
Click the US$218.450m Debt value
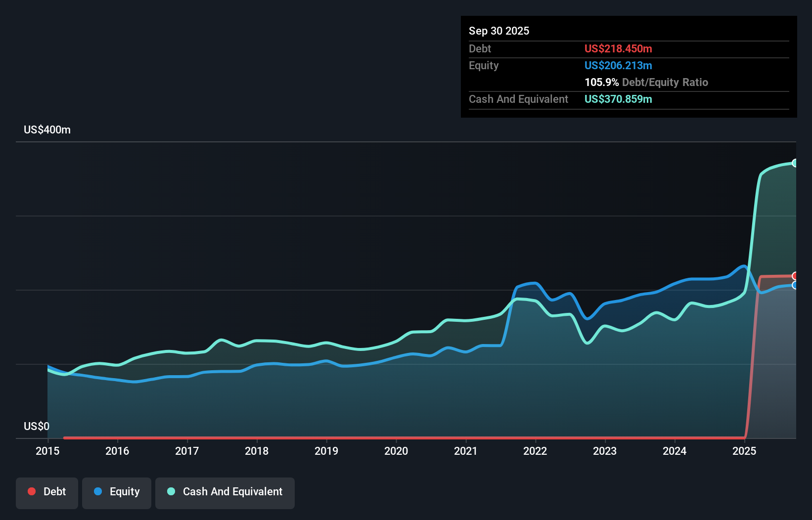tap(618, 48)
